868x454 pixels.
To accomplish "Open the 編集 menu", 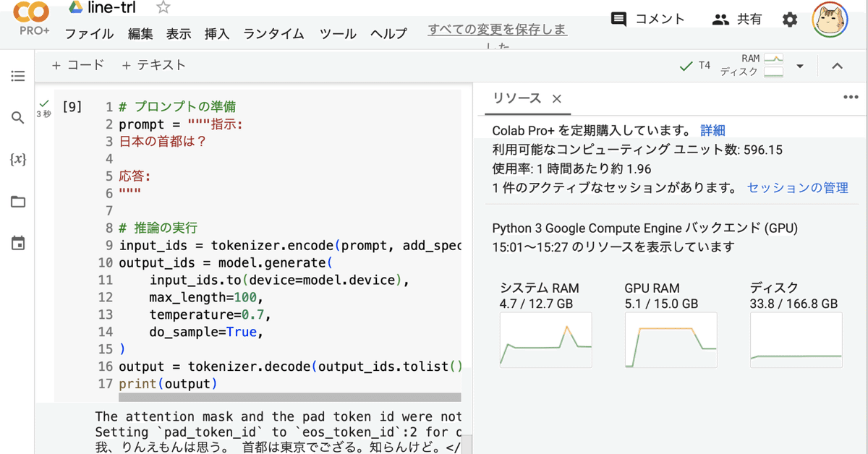I will point(140,33).
